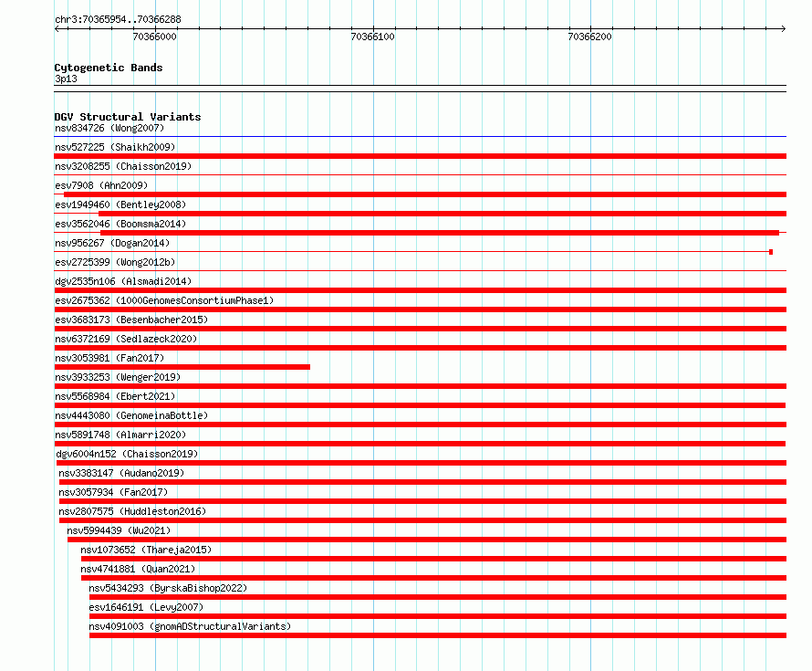812x671 pixels.
Task: Click dgv6004n152 (Chaisson2019) label
Action: 127,454
